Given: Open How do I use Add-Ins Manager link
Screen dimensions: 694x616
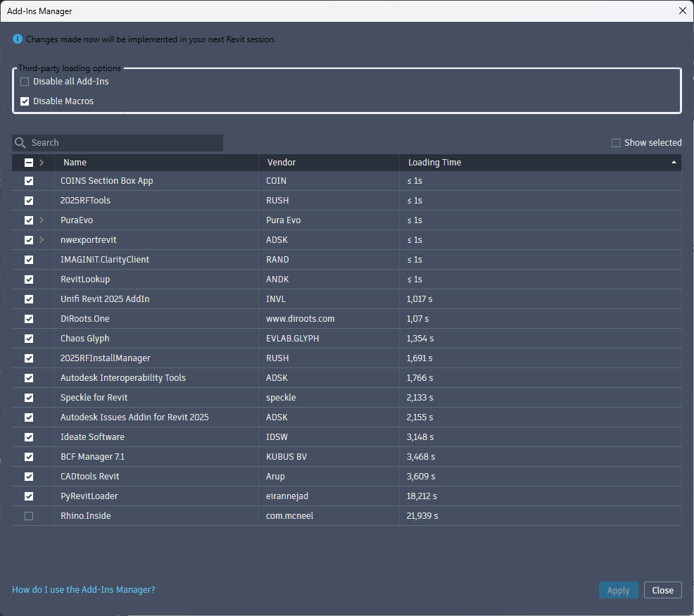Looking at the screenshot, I should 83,590.
